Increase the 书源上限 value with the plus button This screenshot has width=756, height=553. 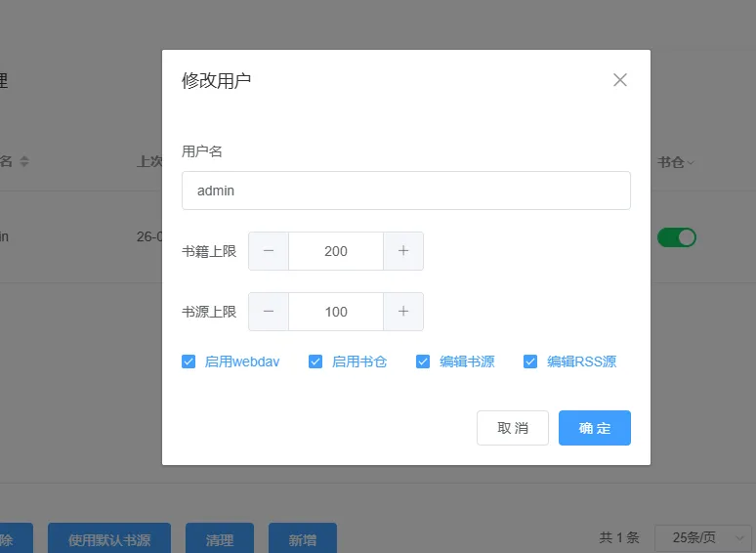tap(403, 312)
